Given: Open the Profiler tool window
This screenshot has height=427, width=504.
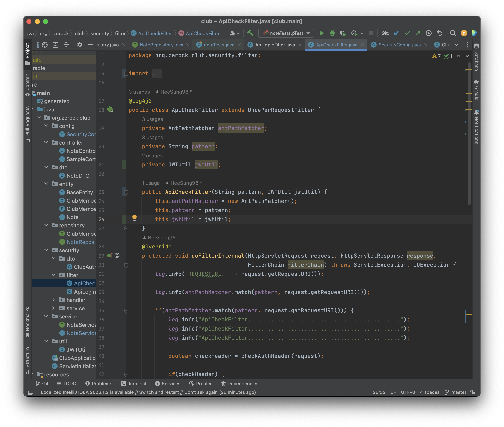Looking at the screenshot, I should pyautogui.click(x=200, y=384).
